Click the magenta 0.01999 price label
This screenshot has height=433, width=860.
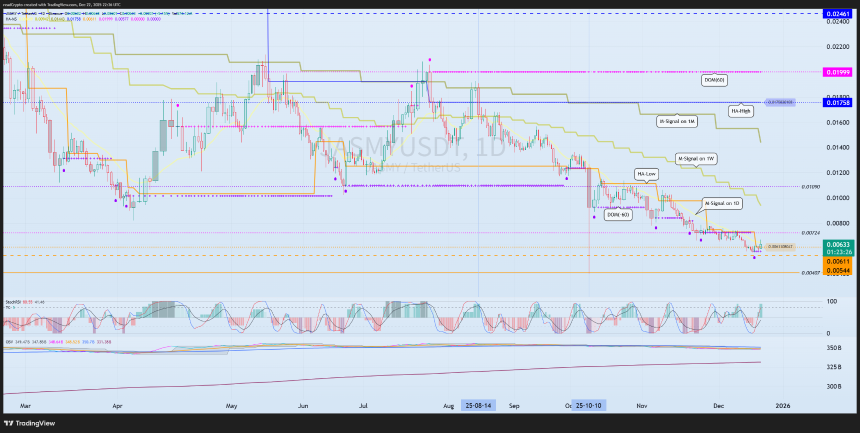point(840,72)
